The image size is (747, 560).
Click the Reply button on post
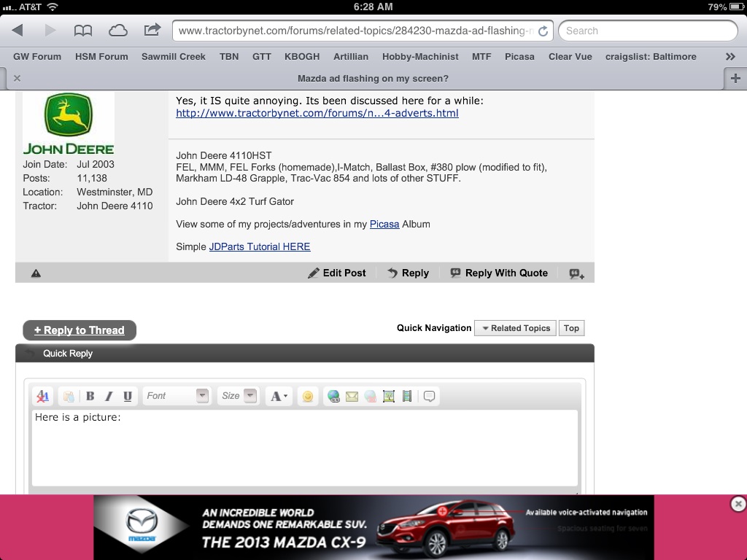[x=409, y=273]
